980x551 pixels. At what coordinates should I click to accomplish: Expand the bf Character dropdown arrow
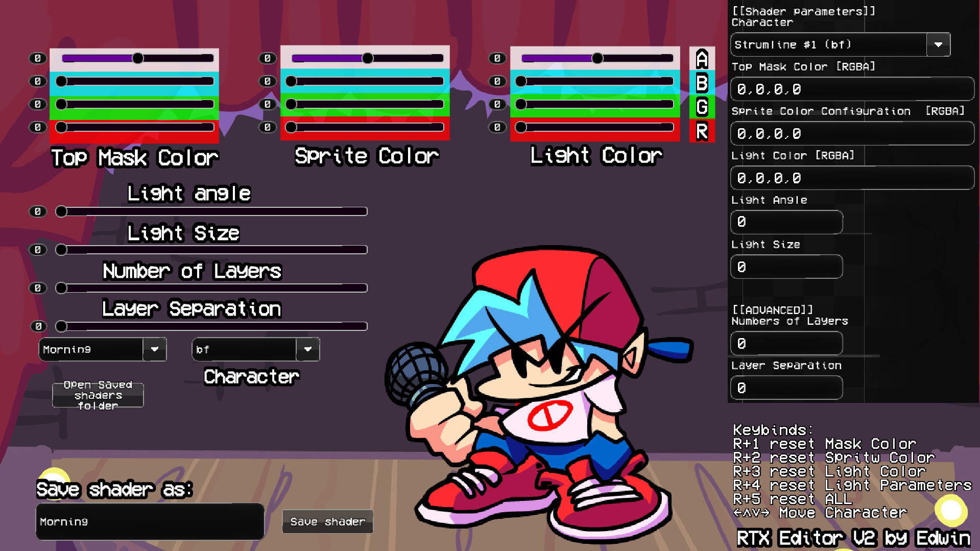coord(307,349)
